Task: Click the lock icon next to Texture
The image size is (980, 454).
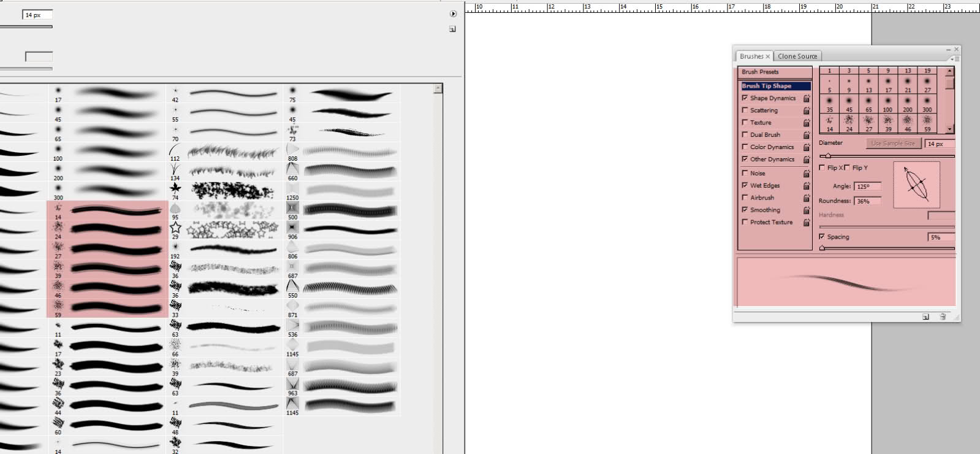Action: click(807, 123)
